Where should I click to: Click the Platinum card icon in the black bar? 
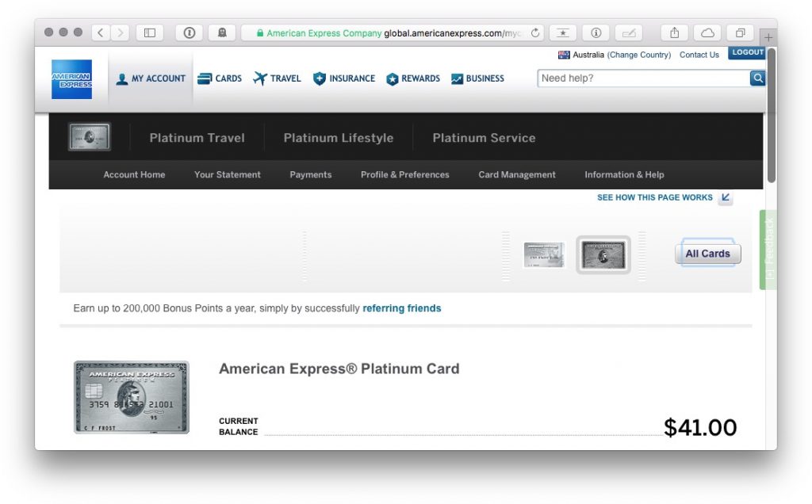[x=89, y=136]
